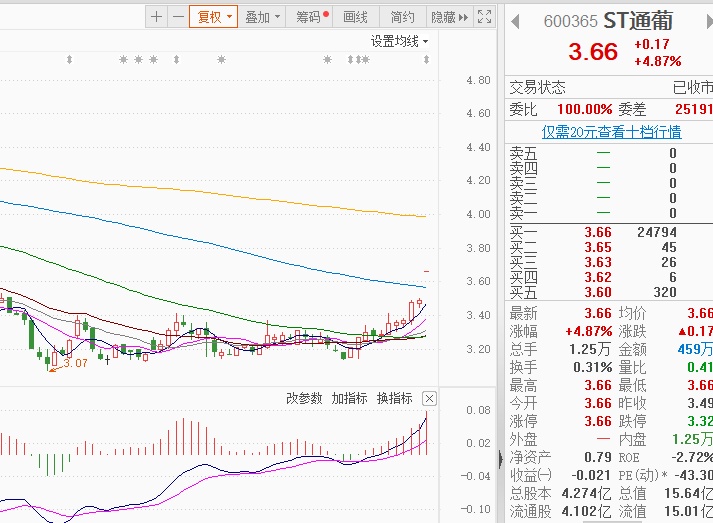Open the 复权 dropdown
Image resolution: width=713 pixels, height=523 pixels.
click(x=214, y=17)
